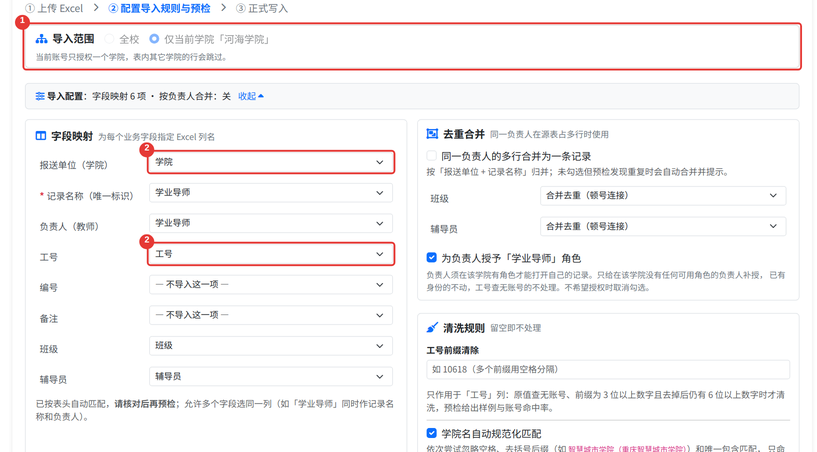Open 记录名称（唯一标识） column dropdown

pyautogui.click(x=271, y=193)
